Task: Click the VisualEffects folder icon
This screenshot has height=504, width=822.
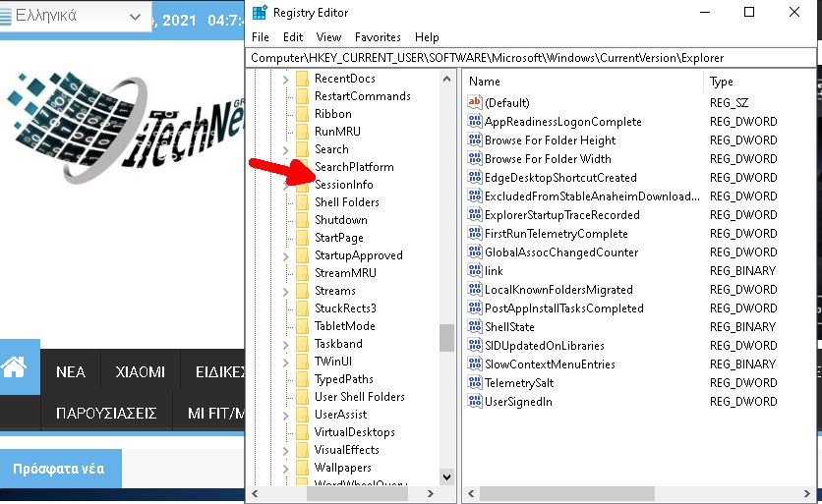Action: click(x=302, y=450)
